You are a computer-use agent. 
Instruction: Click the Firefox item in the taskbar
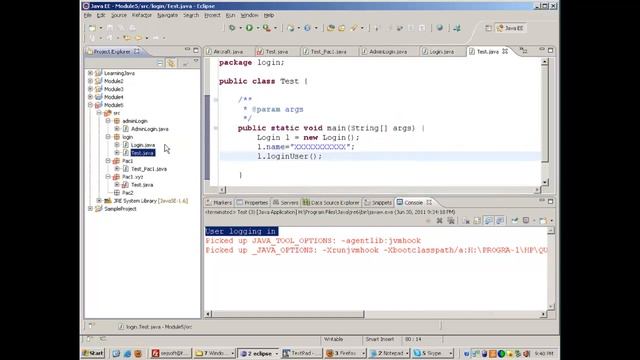tap(345, 353)
